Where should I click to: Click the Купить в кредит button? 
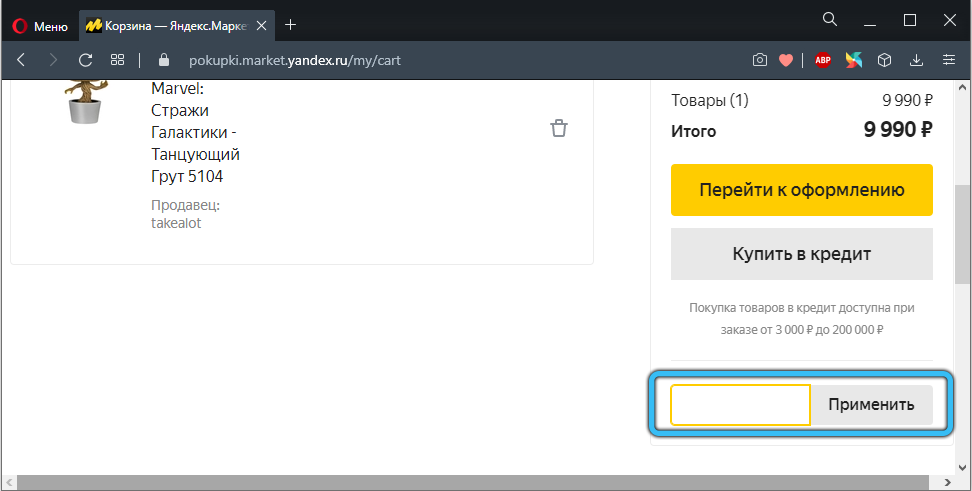click(802, 254)
